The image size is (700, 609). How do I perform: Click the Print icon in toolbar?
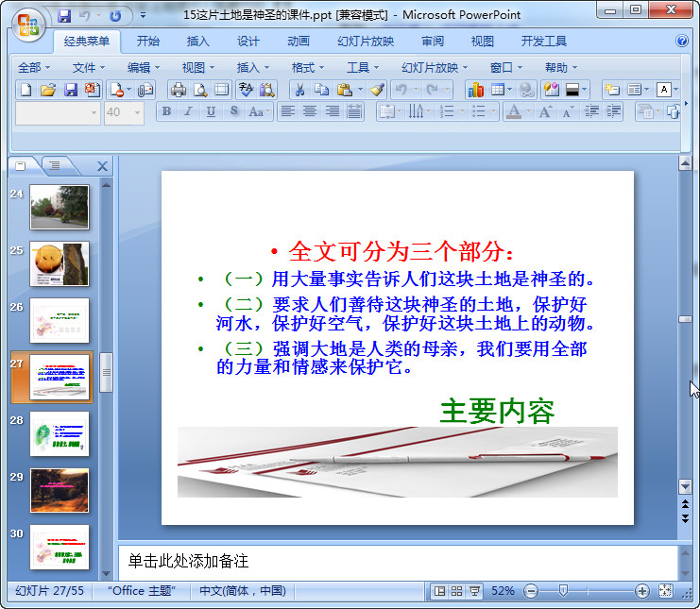click(179, 90)
